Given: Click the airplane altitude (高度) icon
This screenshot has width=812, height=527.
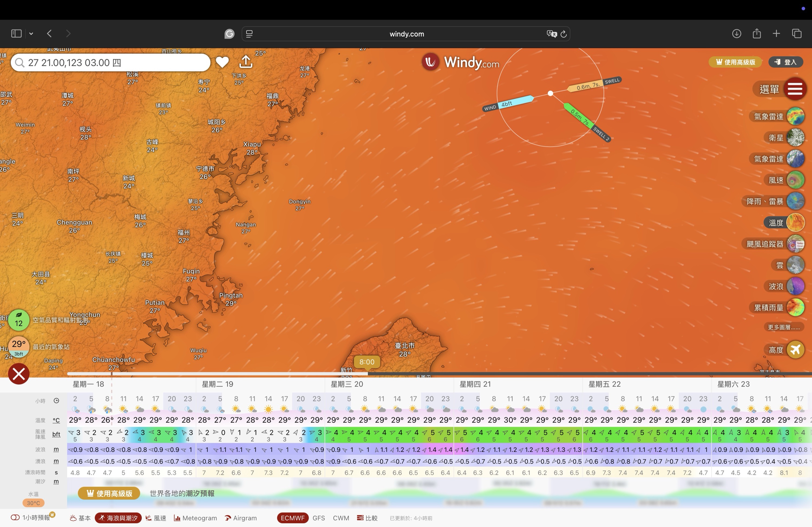Looking at the screenshot, I should click(795, 350).
